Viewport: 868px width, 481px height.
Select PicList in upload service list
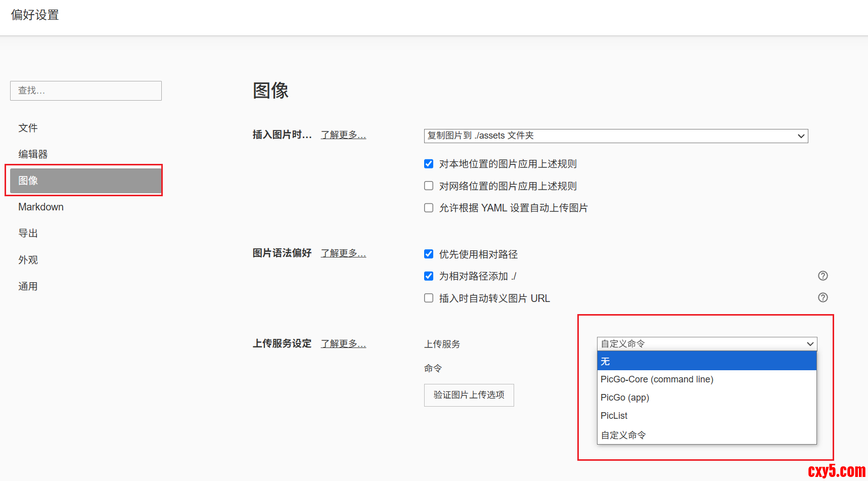(614, 416)
